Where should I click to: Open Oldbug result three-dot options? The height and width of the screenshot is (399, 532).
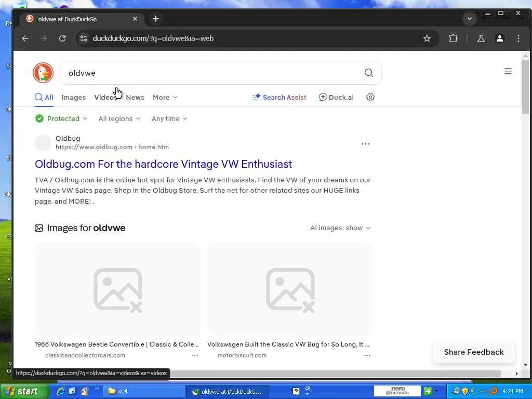tap(365, 144)
